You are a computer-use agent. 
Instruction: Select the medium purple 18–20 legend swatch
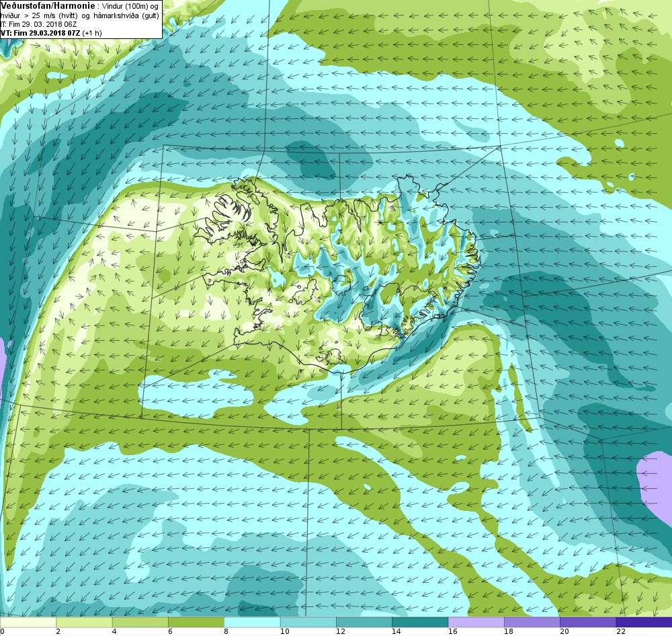coord(532,622)
